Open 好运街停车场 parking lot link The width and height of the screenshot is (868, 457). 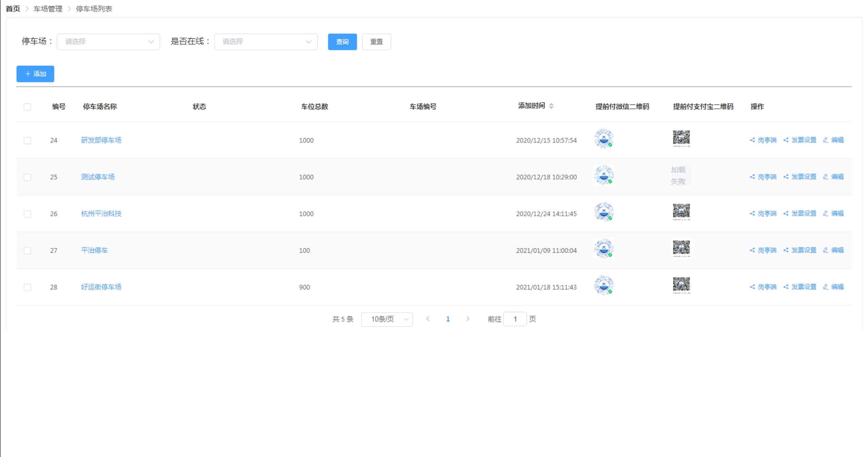[101, 287]
